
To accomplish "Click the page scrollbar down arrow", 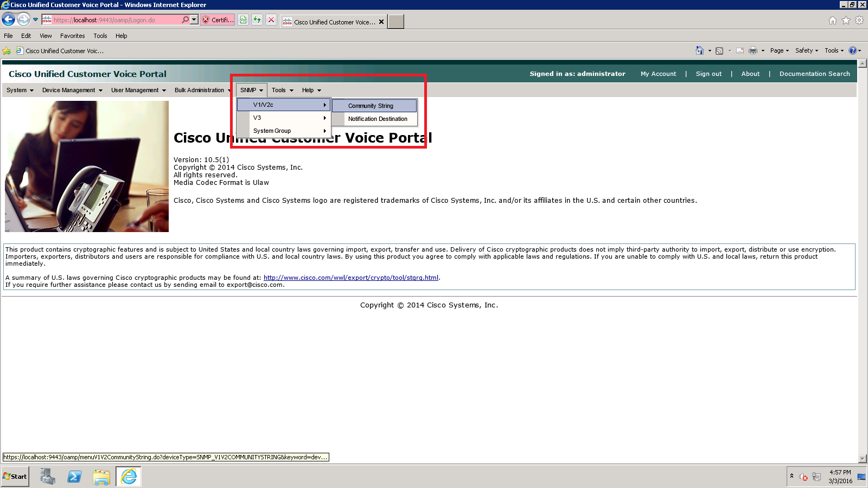I will click(x=862, y=459).
